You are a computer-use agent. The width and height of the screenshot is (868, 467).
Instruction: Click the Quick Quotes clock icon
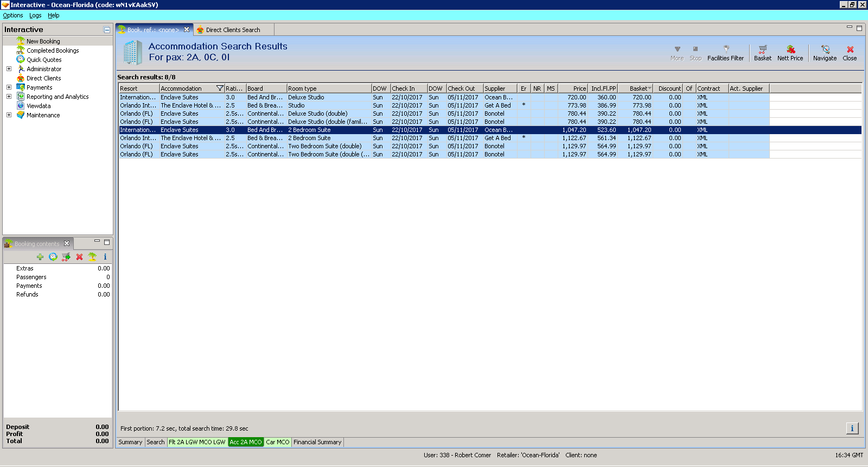click(21, 59)
